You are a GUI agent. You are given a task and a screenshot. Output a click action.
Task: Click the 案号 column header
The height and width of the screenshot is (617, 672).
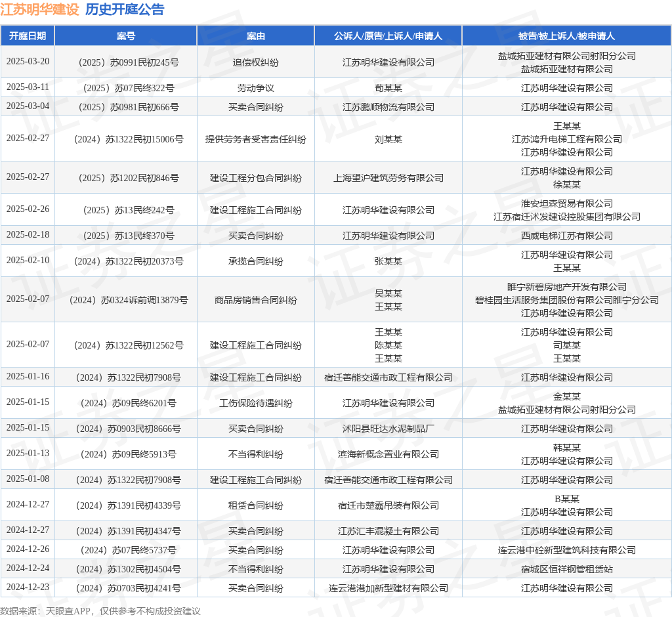(x=126, y=36)
